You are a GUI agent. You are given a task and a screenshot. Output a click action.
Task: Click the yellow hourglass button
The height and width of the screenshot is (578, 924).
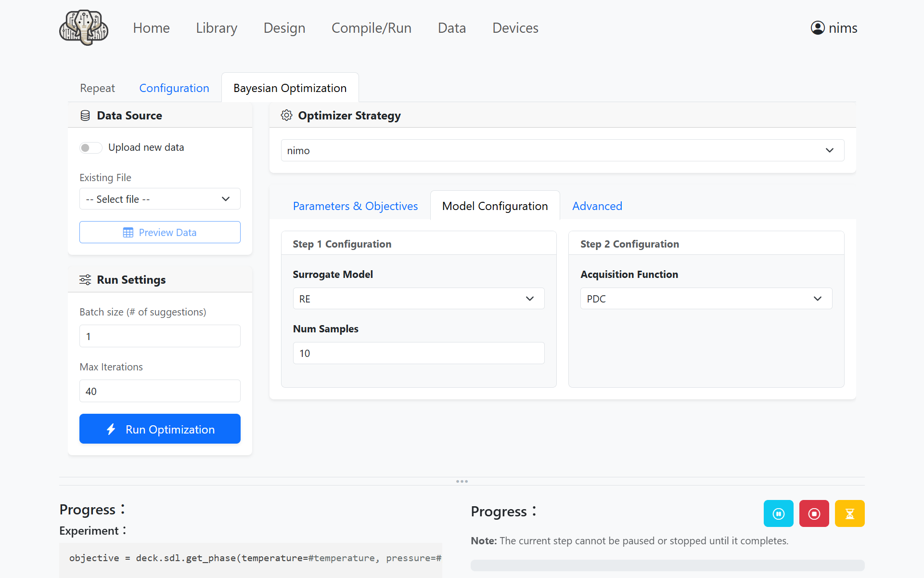point(849,513)
